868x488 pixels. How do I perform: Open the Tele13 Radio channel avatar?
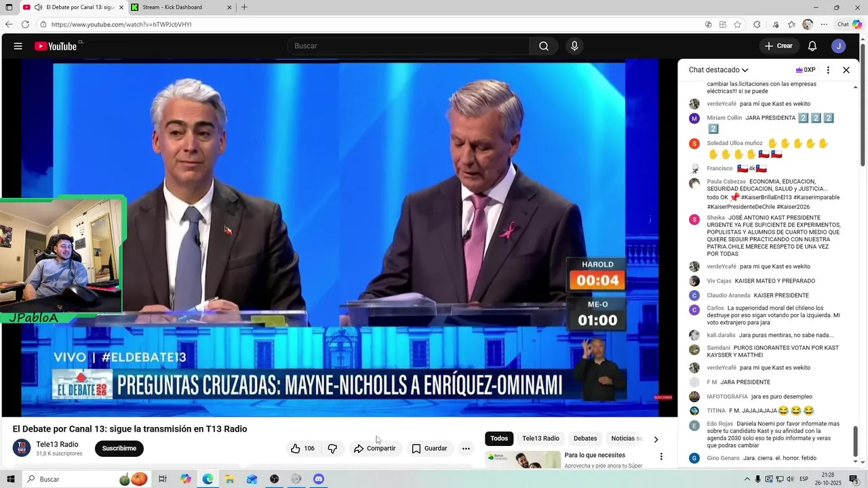(22, 449)
